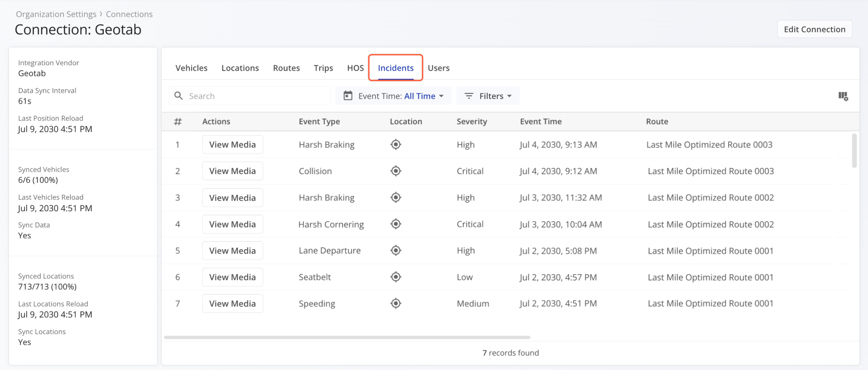Open location target icon for Speeding row
The image size is (868, 370).
(x=395, y=303)
